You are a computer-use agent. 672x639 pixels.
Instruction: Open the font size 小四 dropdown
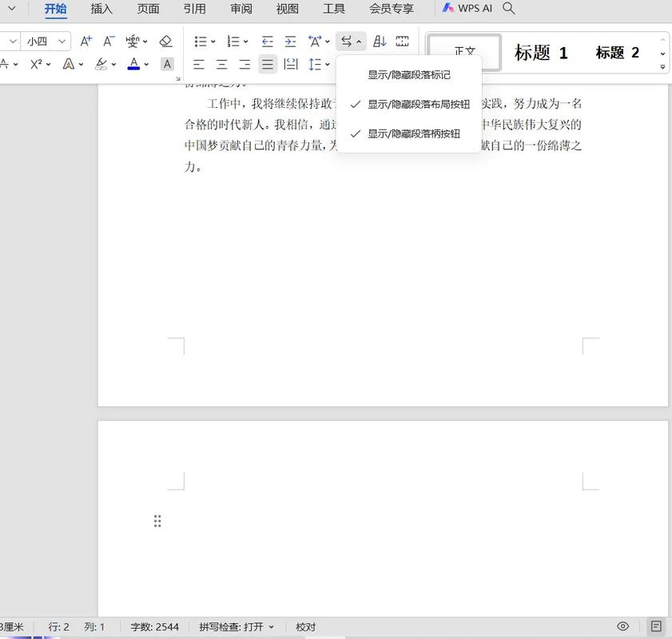pos(62,42)
